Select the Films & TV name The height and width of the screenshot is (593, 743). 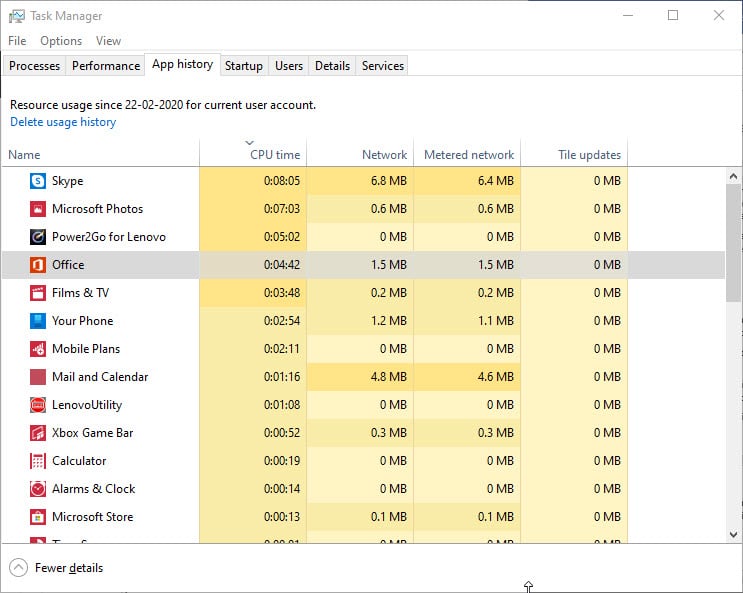(x=80, y=293)
